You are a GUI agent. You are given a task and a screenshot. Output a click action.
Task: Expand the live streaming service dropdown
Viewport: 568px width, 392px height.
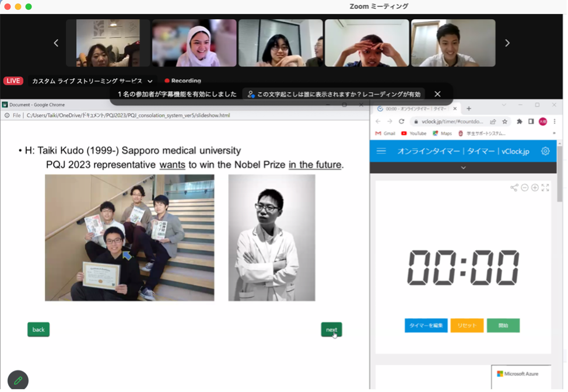pyautogui.click(x=150, y=81)
